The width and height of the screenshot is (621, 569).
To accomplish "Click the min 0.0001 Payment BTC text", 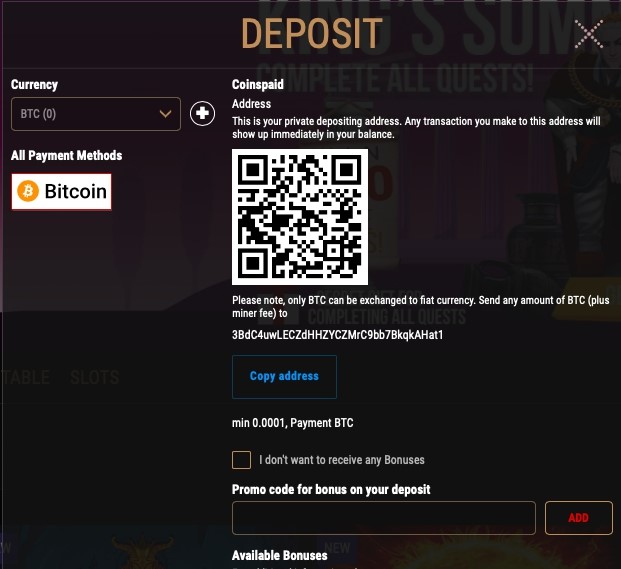I will tap(293, 423).
